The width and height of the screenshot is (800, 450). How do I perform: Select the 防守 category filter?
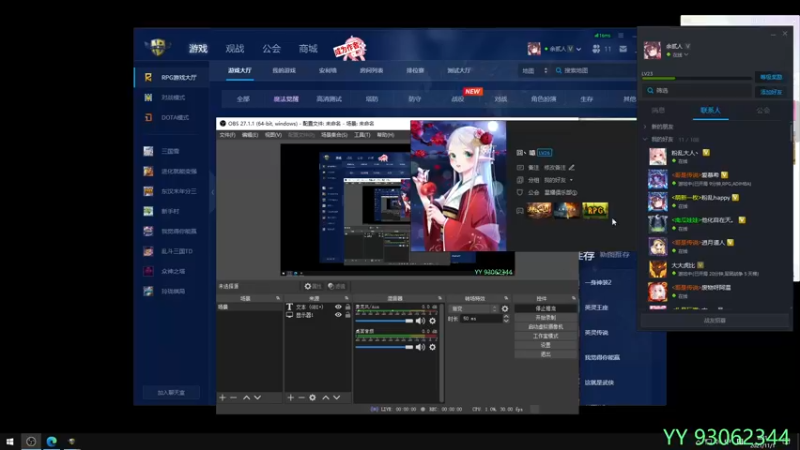(x=415, y=99)
